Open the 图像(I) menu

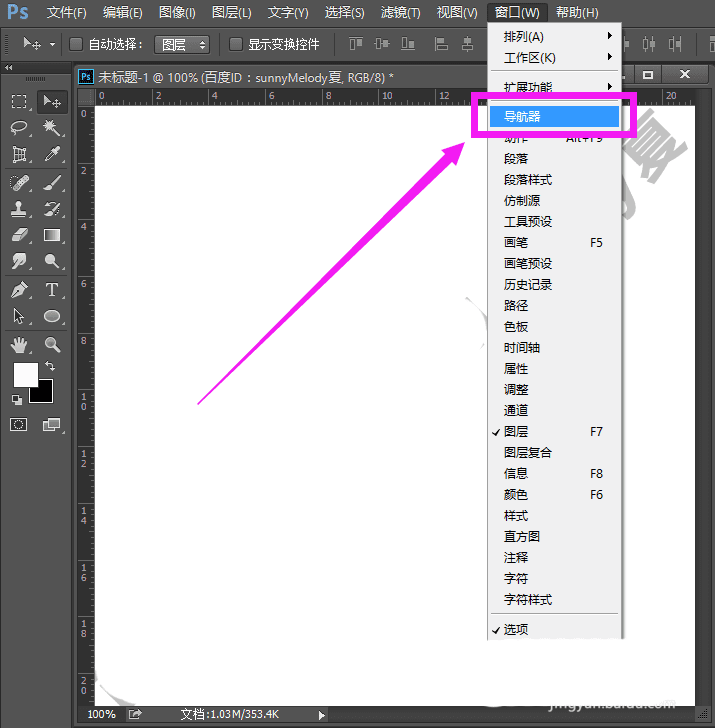click(177, 13)
